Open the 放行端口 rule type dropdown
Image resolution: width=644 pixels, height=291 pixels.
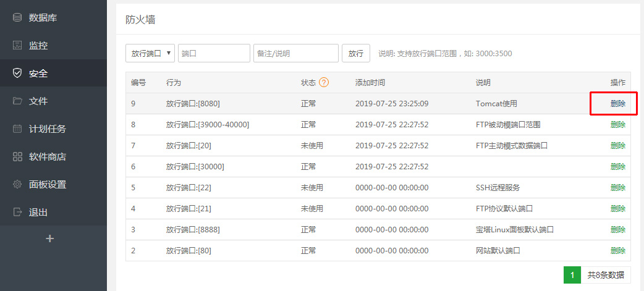pyautogui.click(x=150, y=53)
